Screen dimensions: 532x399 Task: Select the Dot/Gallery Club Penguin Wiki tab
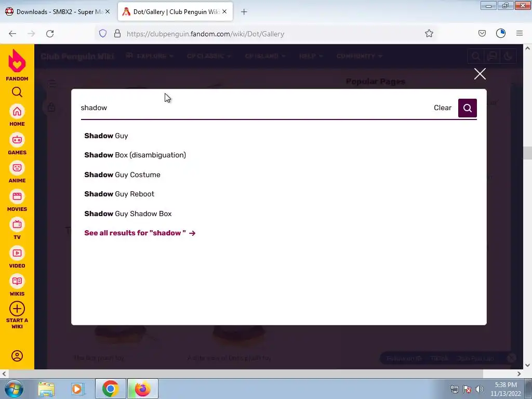pyautogui.click(x=176, y=11)
